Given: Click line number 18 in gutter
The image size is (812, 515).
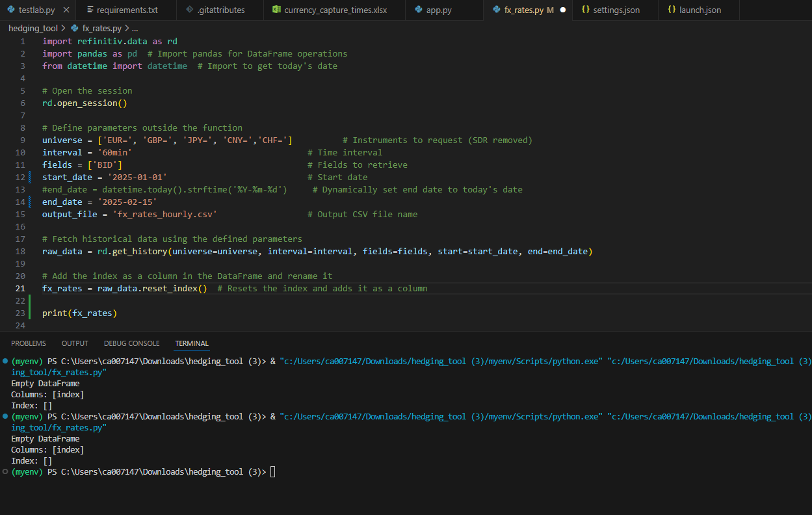Looking at the screenshot, I should pyautogui.click(x=21, y=252).
